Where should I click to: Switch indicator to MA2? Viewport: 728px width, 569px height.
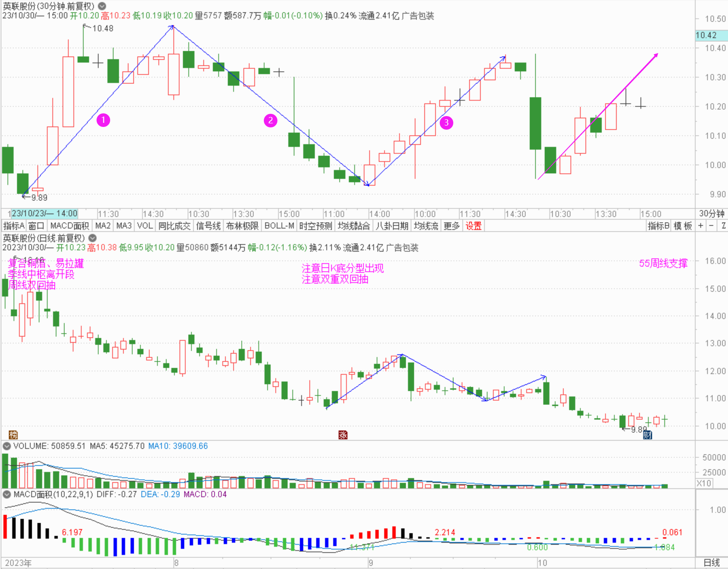tap(103, 226)
